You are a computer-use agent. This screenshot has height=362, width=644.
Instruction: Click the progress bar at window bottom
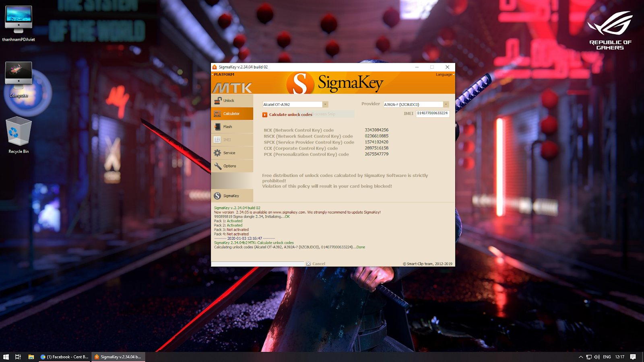[x=258, y=264]
